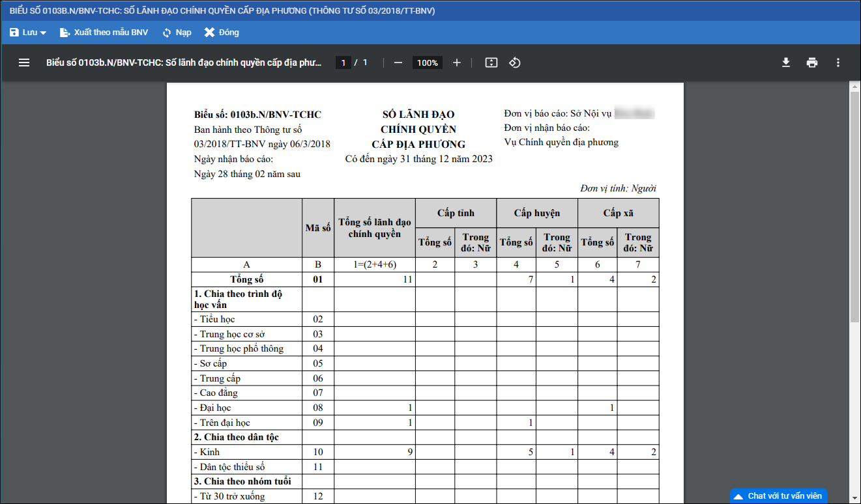Print the PDF document

pos(812,63)
